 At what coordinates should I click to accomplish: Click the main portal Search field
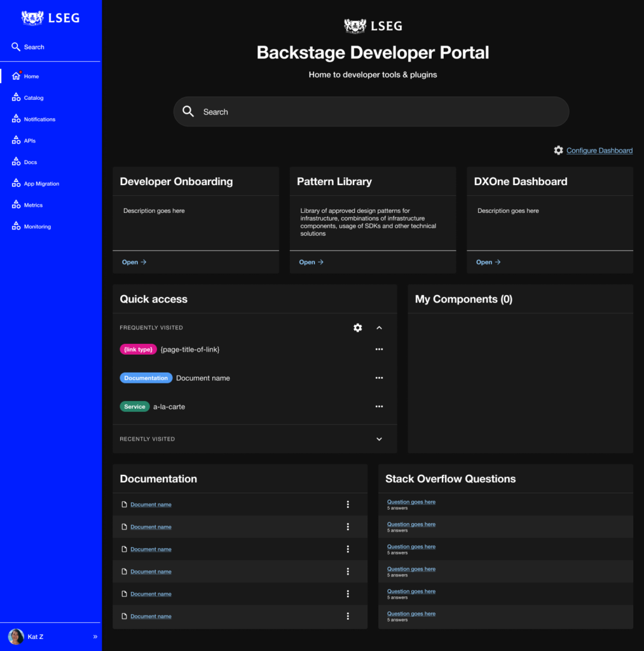[x=371, y=112]
